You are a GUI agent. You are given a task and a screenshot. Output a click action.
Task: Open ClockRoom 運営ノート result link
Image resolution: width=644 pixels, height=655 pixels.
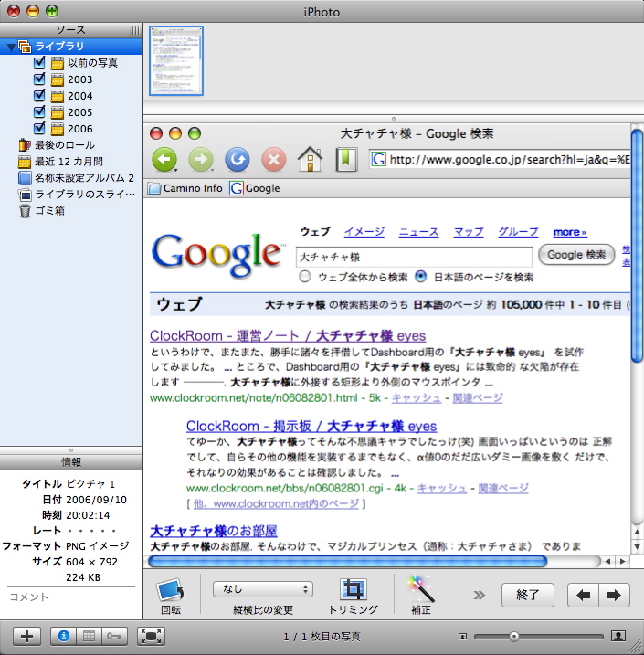pos(288,336)
